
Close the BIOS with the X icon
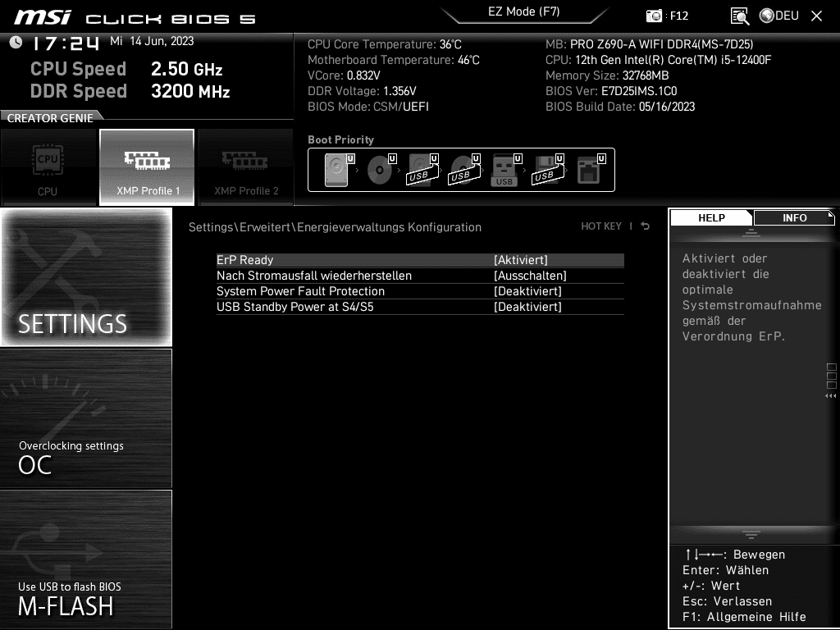point(816,16)
